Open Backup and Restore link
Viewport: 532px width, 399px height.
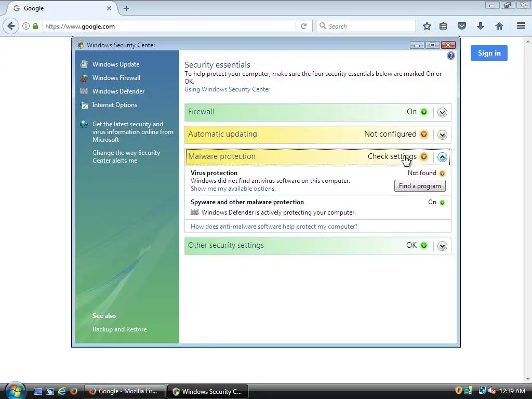(119, 329)
